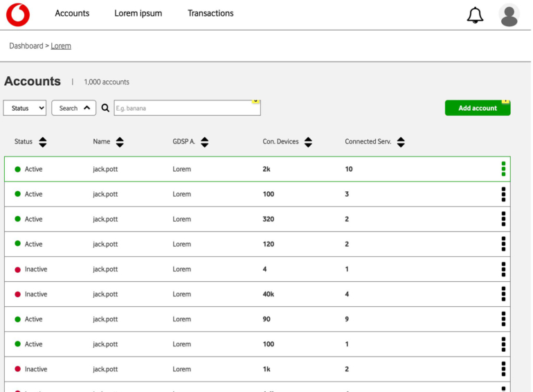533x392 pixels.
Task: Open the Transactions menu item
Action: (x=210, y=13)
